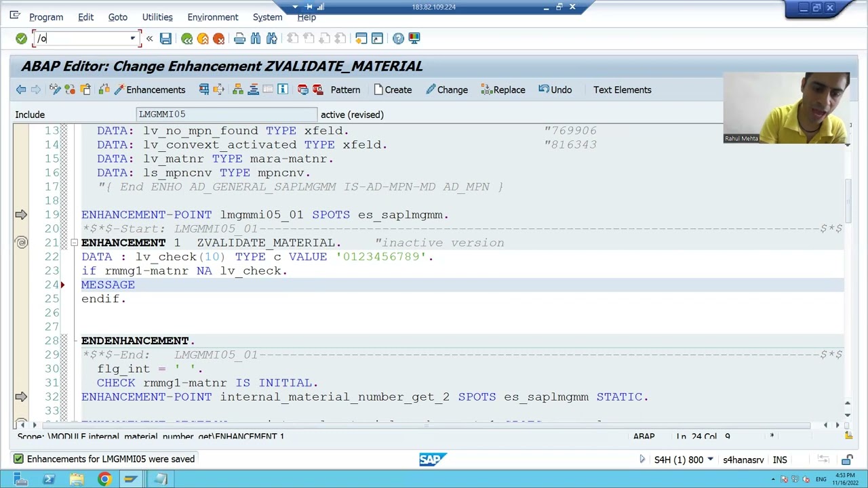Image resolution: width=868 pixels, height=488 pixels.
Task: Click the Check syntax icon
Action: (x=104, y=89)
